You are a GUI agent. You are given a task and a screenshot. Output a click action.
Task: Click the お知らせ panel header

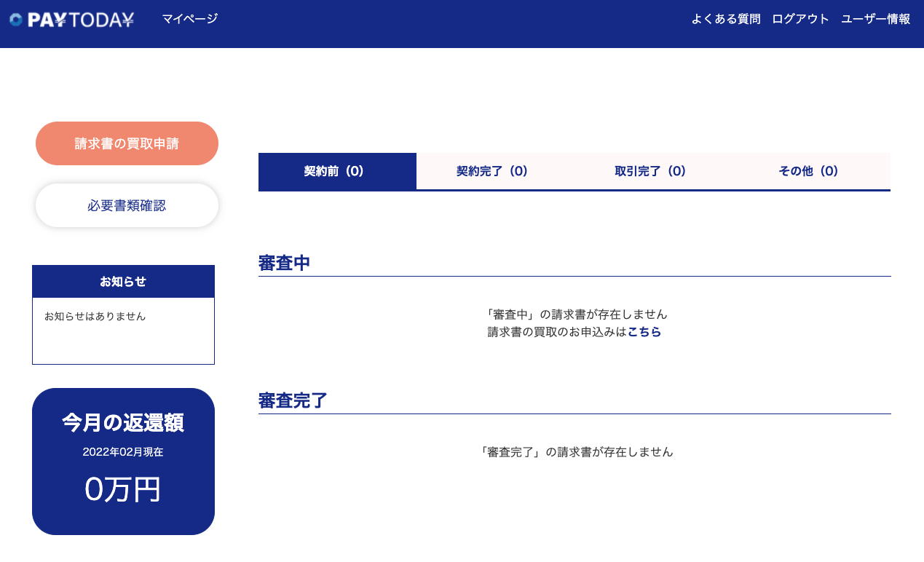(x=123, y=280)
